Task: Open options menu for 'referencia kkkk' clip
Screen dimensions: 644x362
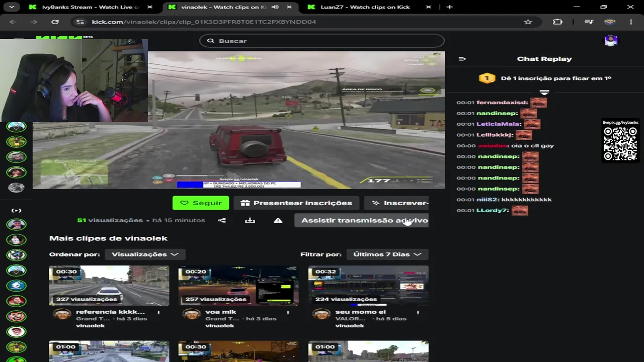Action: [158, 312]
